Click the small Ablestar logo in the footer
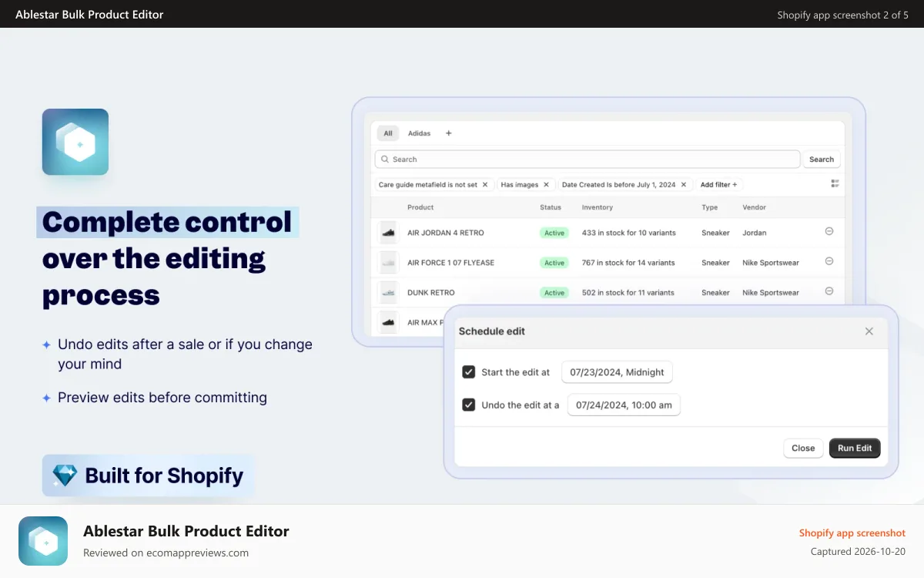Image resolution: width=924 pixels, height=578 pixels. [43, 541]
